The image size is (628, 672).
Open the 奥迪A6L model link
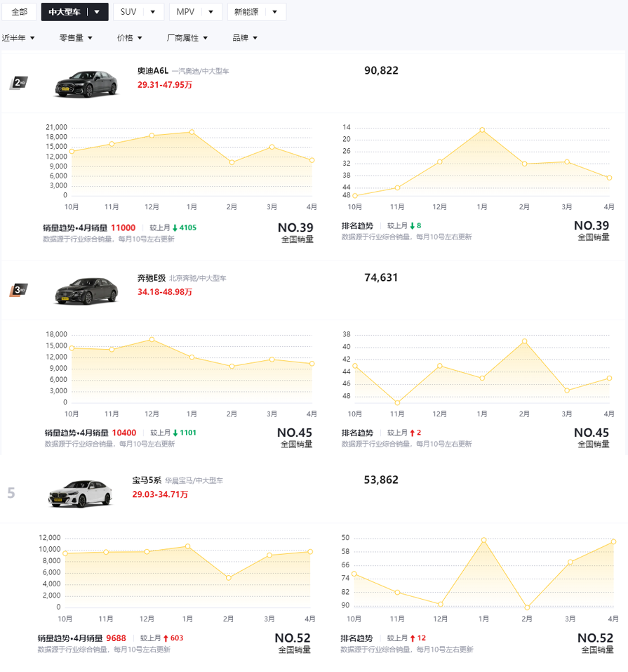(x=153, y=71)
